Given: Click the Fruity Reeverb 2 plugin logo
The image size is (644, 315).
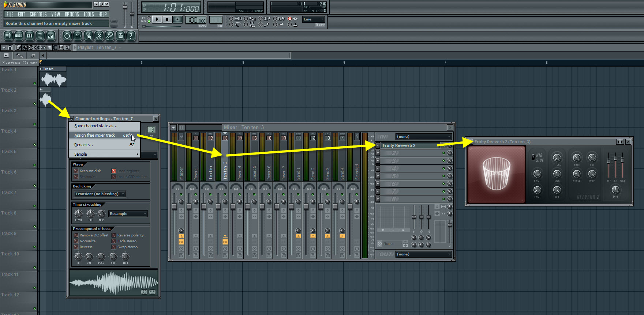Looking at the screenshot, I should tap(497, 174).
